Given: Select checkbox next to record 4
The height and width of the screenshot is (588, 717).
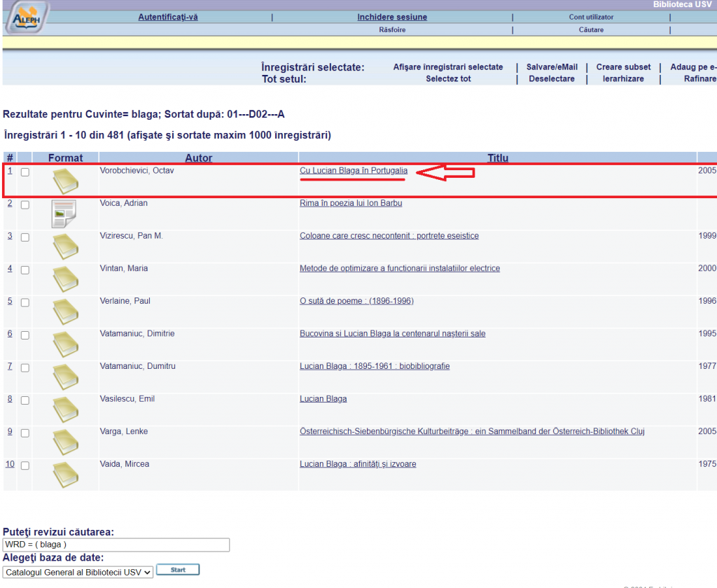Looking at the screenshot, I should pos(25,270).
